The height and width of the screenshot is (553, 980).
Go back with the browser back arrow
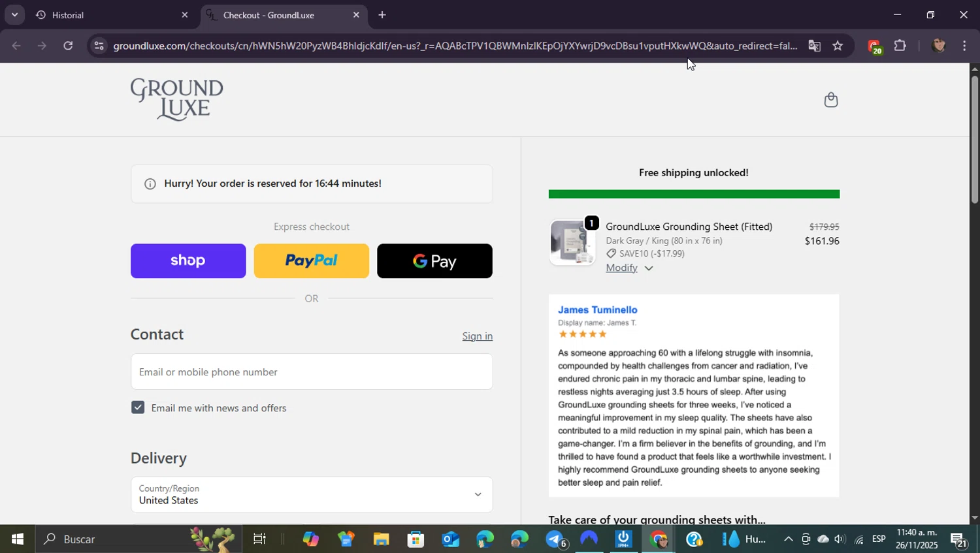16,46
